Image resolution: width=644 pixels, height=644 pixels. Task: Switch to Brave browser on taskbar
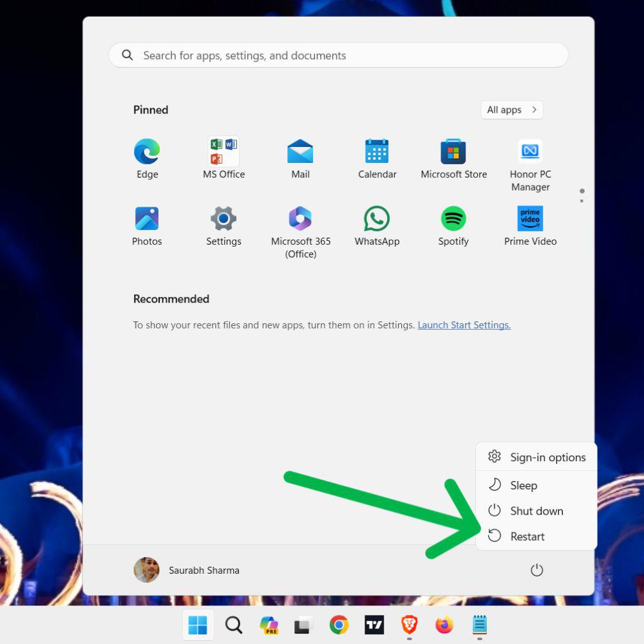tap(410, 625)
